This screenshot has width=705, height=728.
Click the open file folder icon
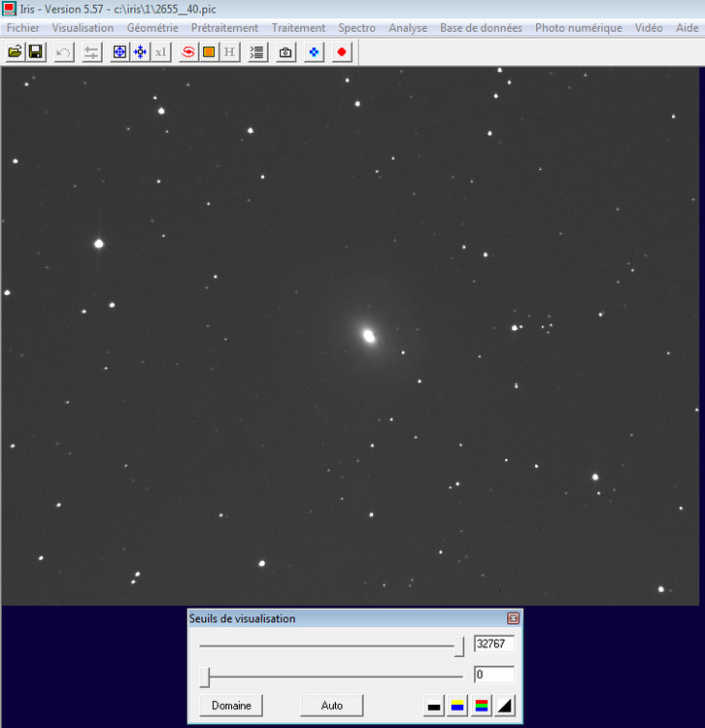[15, 51]
